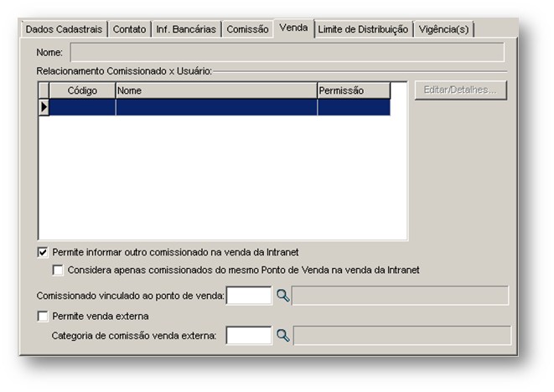Click the Permissão cell of selected row
This screenshot has height=392, width=554.
pyautogui.click(x=354, y=107)
